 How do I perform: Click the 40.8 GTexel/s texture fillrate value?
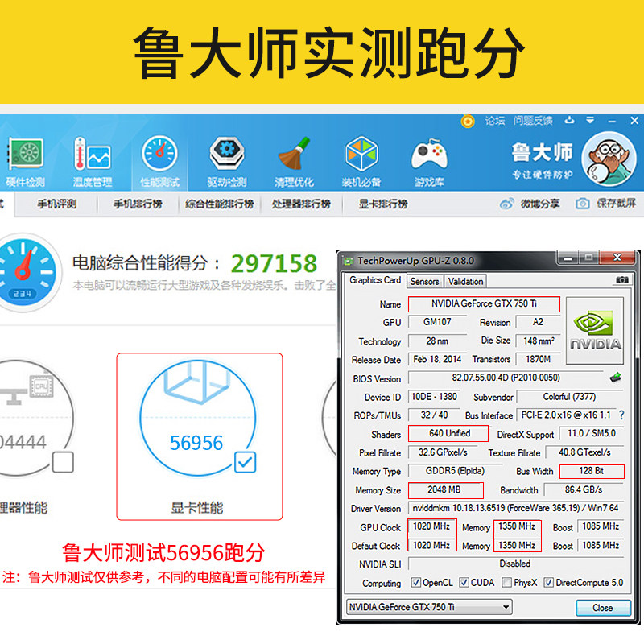[x=584, y=452]
